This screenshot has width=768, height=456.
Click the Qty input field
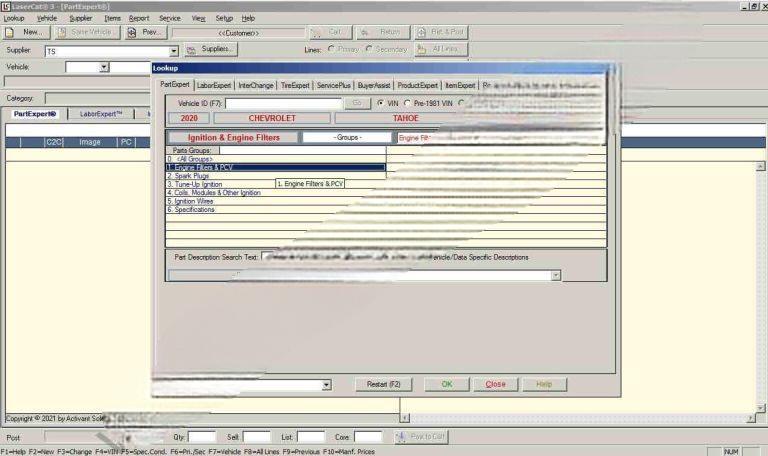point(201,437)
